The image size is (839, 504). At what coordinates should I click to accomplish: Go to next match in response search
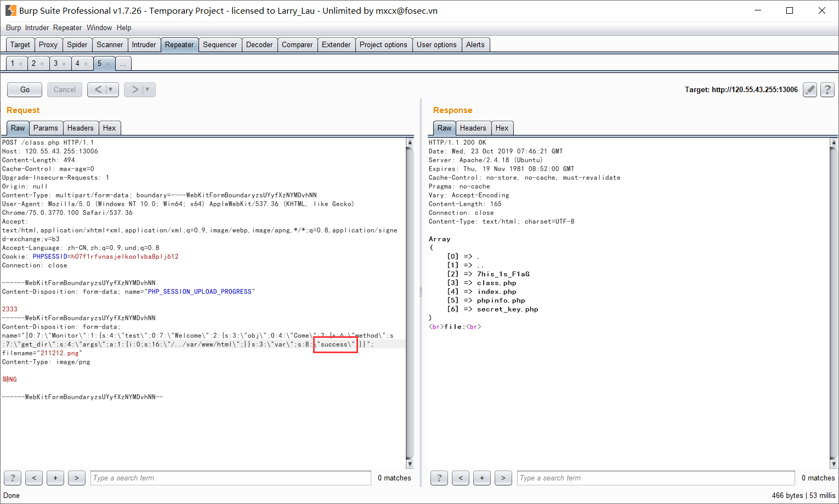503,478
